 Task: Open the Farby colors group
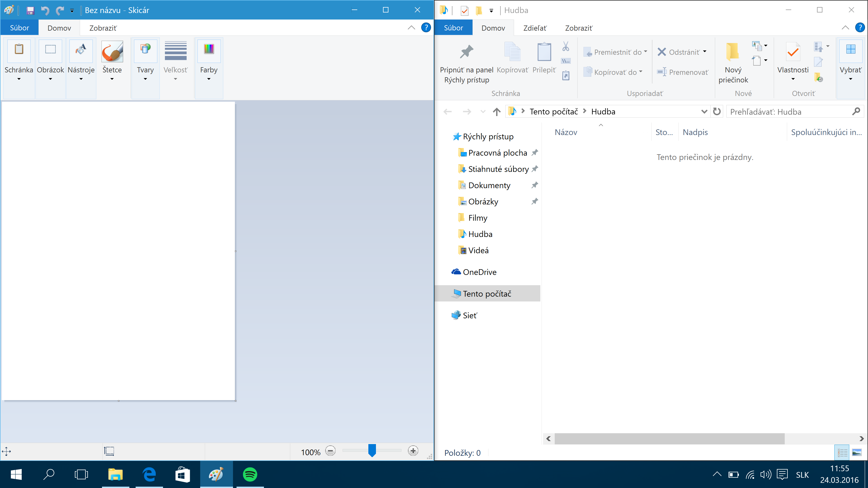point(209,68)
